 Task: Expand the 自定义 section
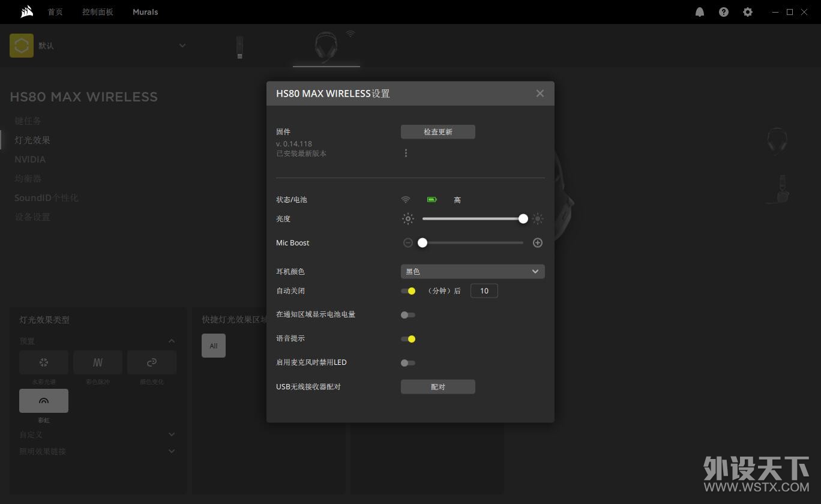pos(172,434)
